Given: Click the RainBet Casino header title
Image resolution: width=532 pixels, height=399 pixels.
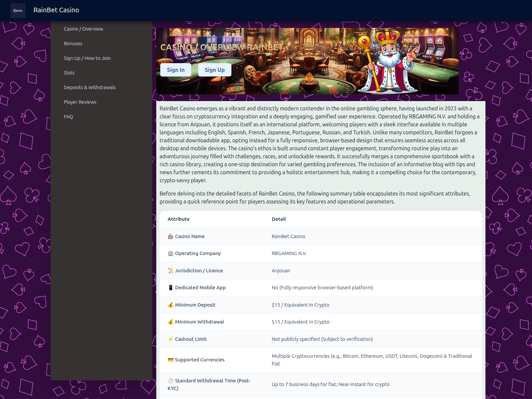Looking at the screenshot, I should point(56,10).
